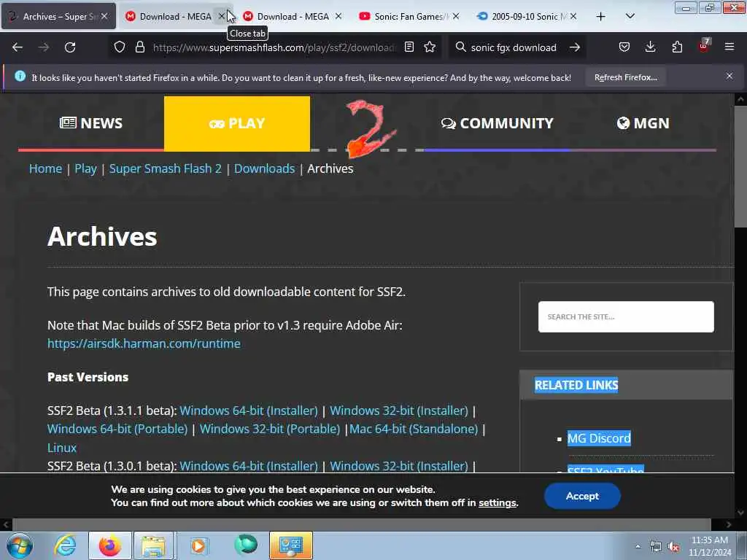This screenshot has width=747, height=560.
Task: Click the muted volume tray icon
Action: pyautogui.click(x=673, y=547)
